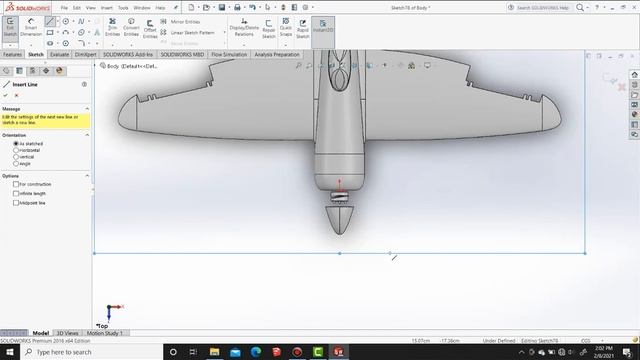Open ConfigurationManager tab icon

(x=33, y=71)
